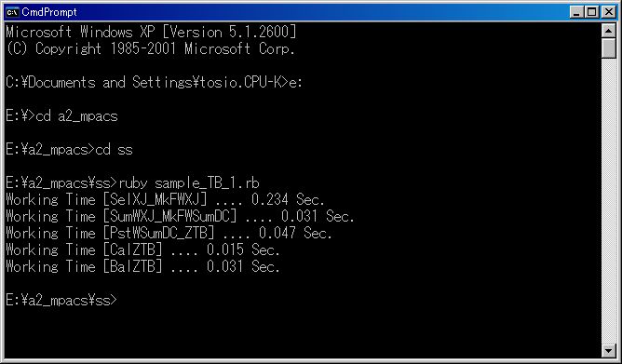Click the CmdPrompt title bar text
Image resolution: width=622 pixels, height=364 pixels.
click(x=49, y=12)
